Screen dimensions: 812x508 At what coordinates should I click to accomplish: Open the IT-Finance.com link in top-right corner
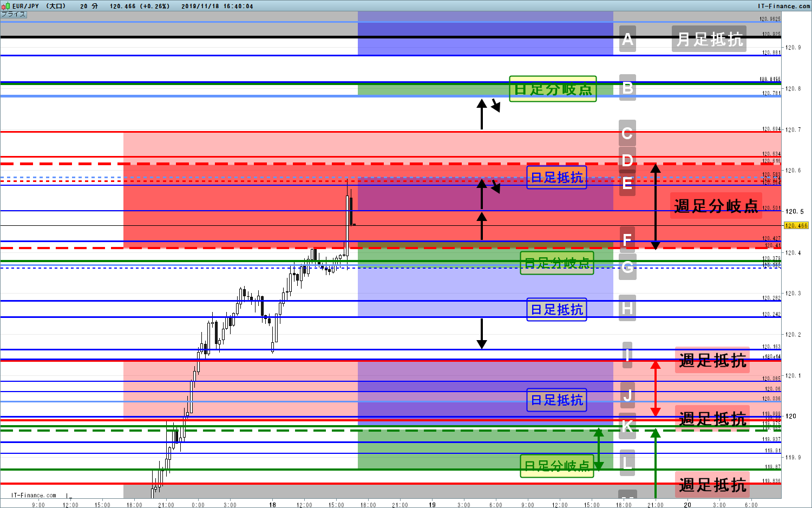784,6
